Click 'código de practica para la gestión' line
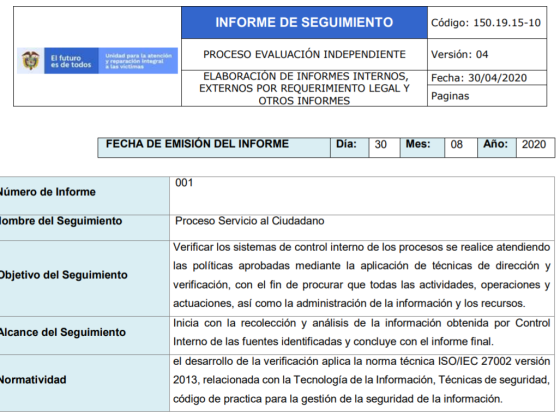This screenshot has width=560, height=420. (338, 399)
